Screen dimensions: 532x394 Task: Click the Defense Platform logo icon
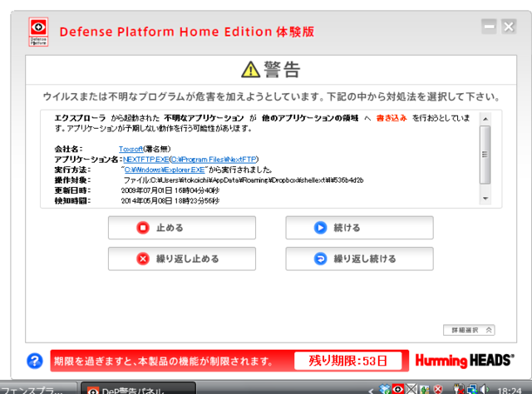pyautogui.click(x=38, y=32)
